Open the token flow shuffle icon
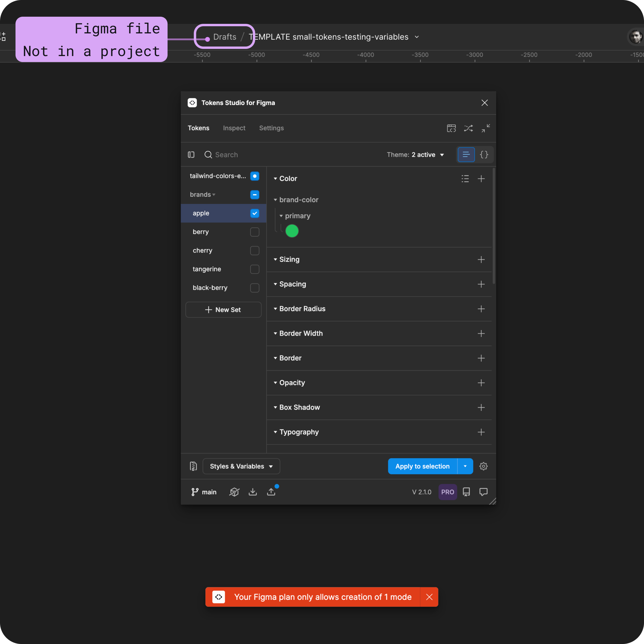The height and width of the screenshot is (644, 644). coord(468,128)
